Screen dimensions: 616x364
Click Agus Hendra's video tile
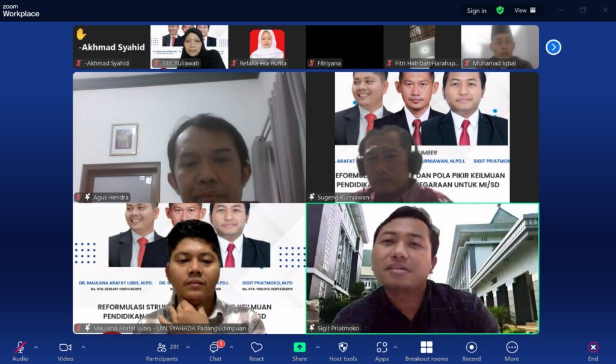189,137
